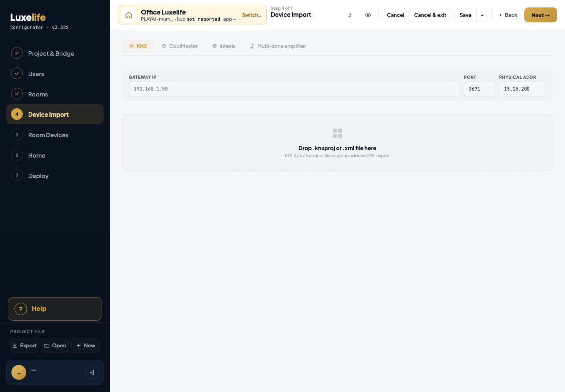Create a New project file
This screenshot has height=392, width=565.
(86, 345)
